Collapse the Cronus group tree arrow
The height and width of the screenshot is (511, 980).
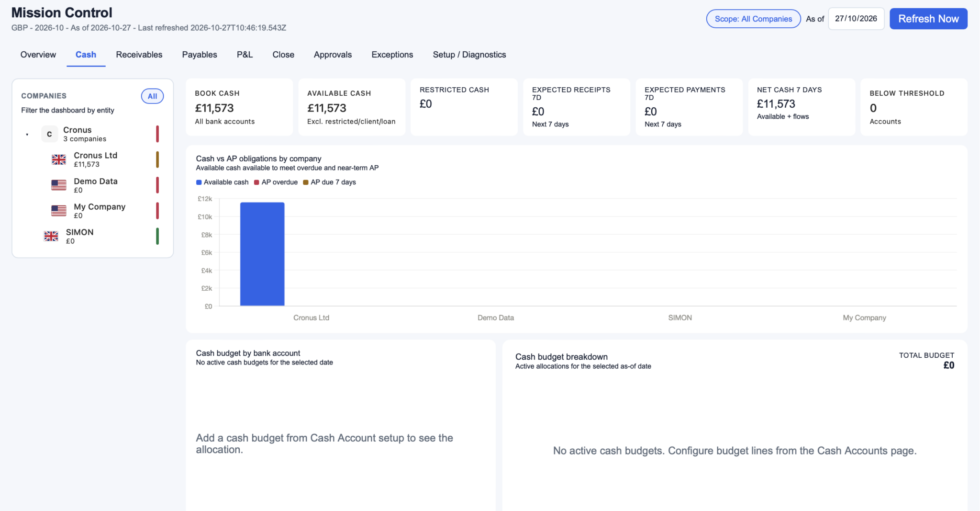(x=27, y=135)
